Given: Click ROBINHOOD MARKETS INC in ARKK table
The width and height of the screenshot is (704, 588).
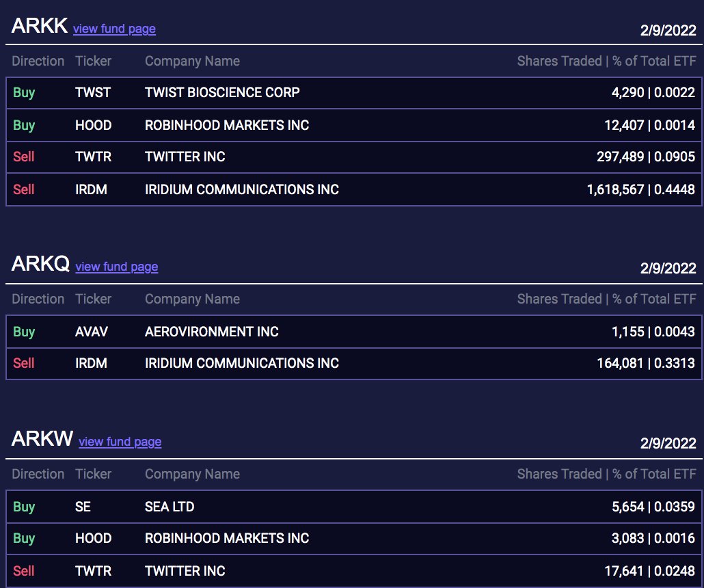Looking at the screenshot, I should click(227, 125).
